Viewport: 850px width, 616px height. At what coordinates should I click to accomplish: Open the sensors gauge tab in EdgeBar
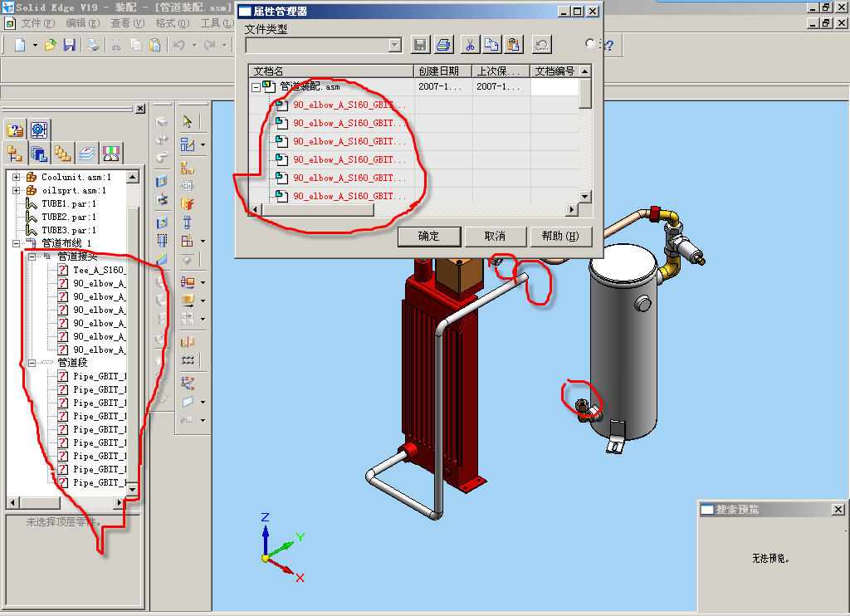click(111, 154)
